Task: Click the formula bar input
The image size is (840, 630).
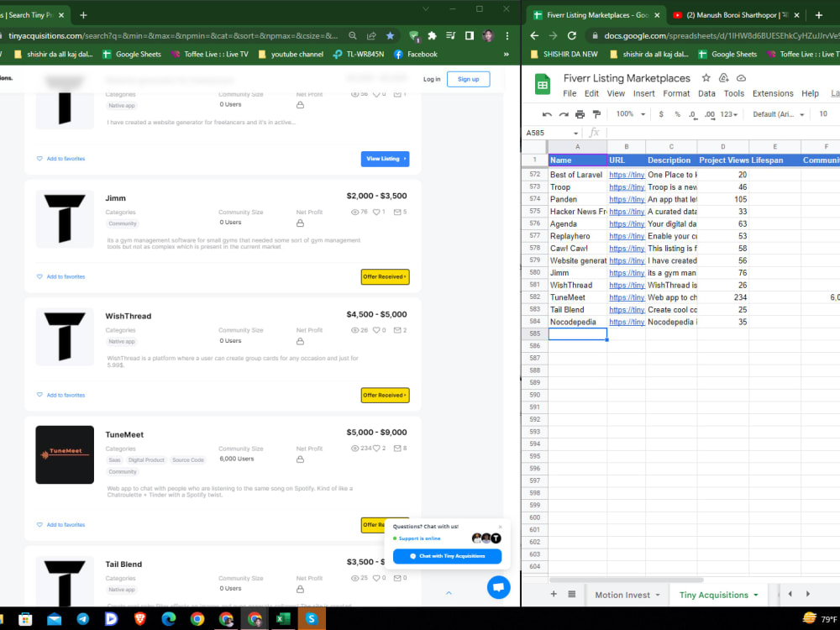Action: click(x=723, y=133)
